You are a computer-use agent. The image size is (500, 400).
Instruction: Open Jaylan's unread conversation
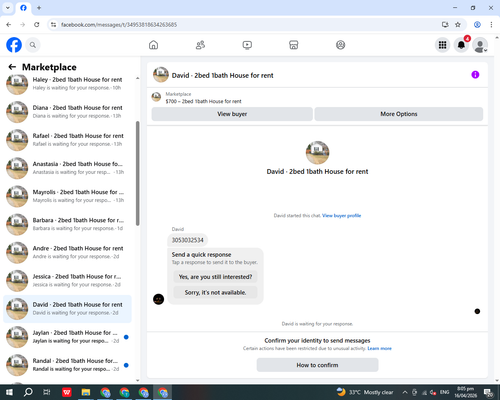point(68,337)
